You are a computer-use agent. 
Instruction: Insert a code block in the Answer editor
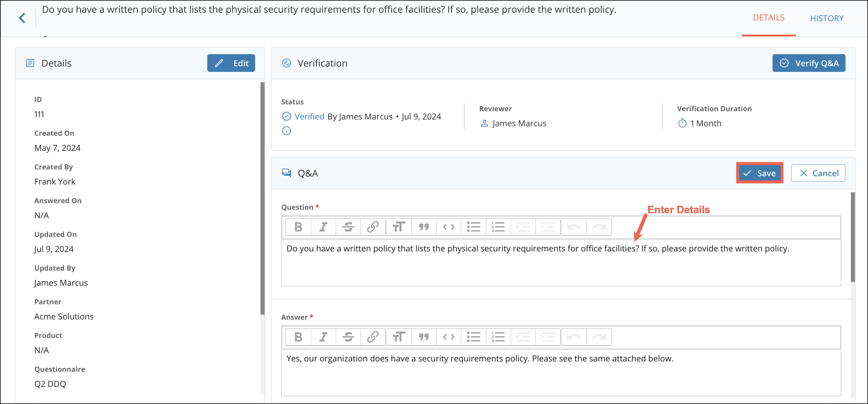pyautogui.click(x=448, y=337)
